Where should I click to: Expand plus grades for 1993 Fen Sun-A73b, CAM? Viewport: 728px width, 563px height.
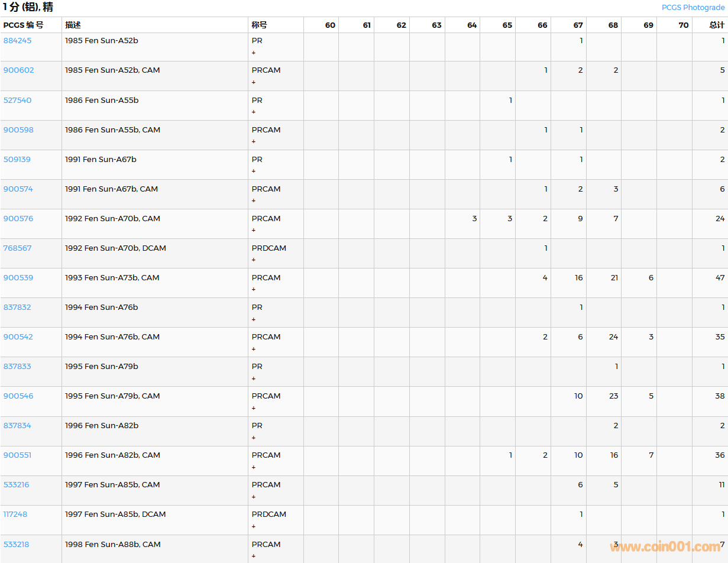tap(254, 289)
